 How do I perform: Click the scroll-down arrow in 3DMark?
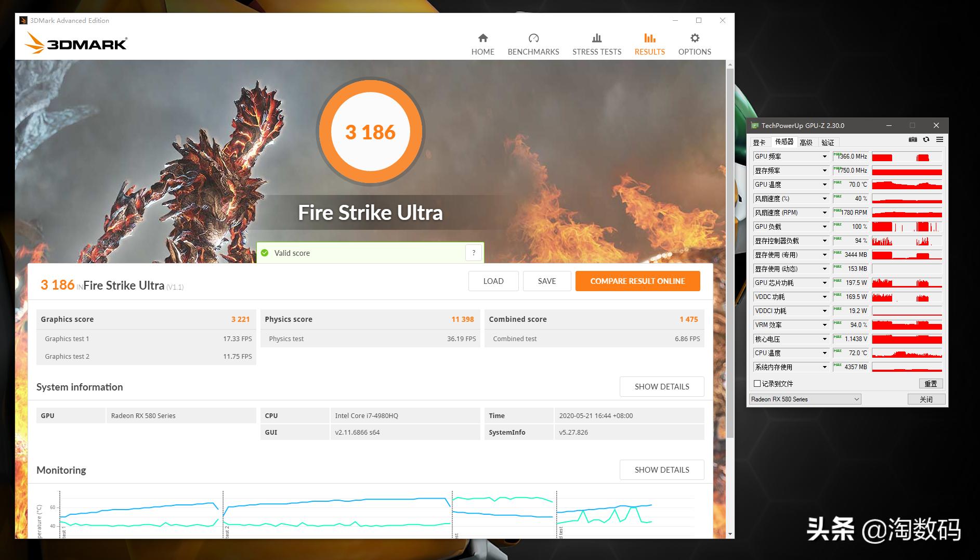(x=730, y=534)
